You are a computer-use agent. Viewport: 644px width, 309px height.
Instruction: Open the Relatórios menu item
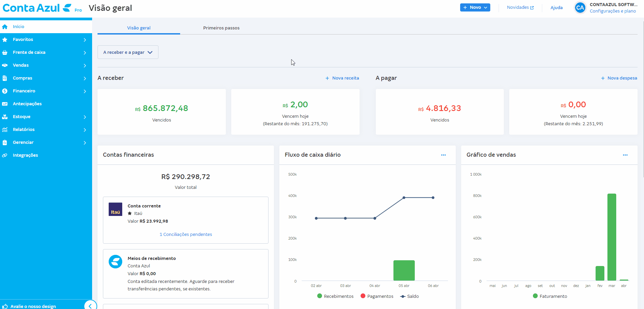[x=24, y=130]
